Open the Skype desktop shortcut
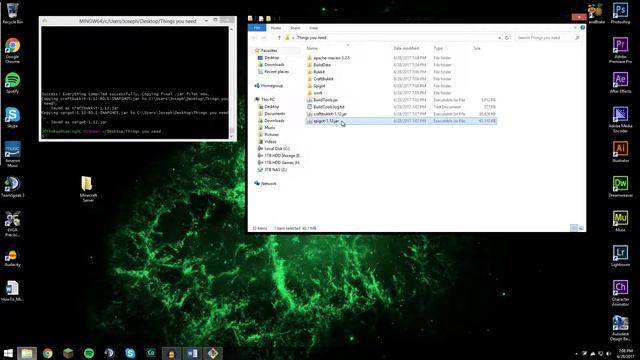The width and height of the screenshot is (640, 360). pyautogui.click(x=13, y=118)
